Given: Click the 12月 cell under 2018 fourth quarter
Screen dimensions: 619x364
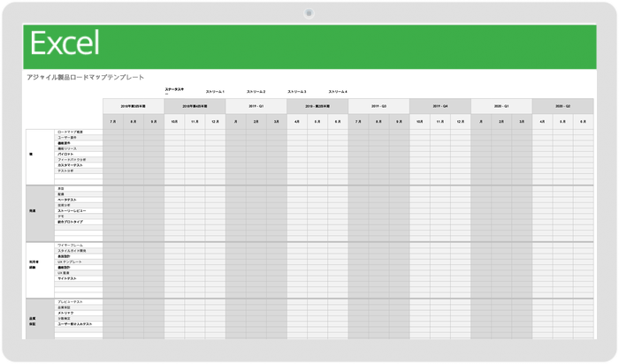Looking at the screenshot, I should point(215,121).
